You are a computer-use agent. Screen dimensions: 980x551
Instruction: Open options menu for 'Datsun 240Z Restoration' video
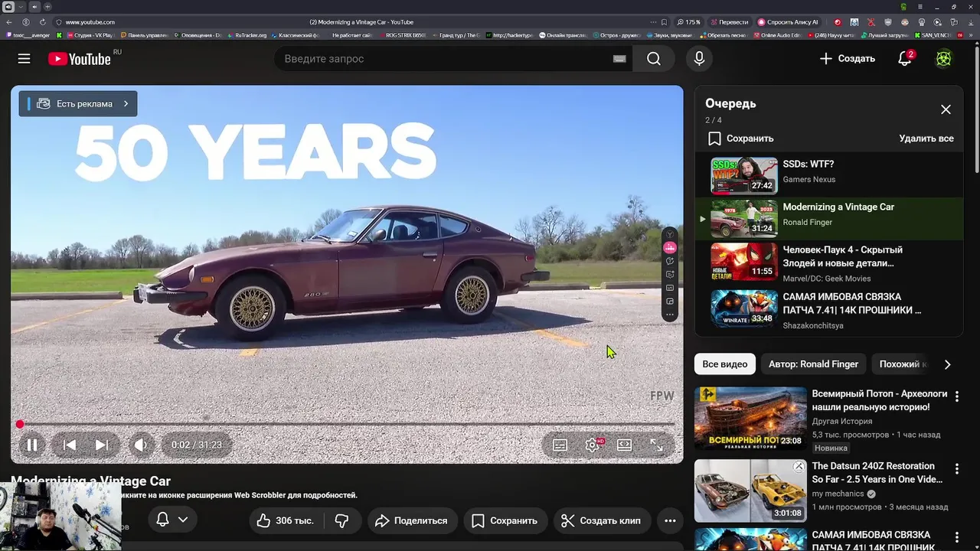tap(956, 468)
